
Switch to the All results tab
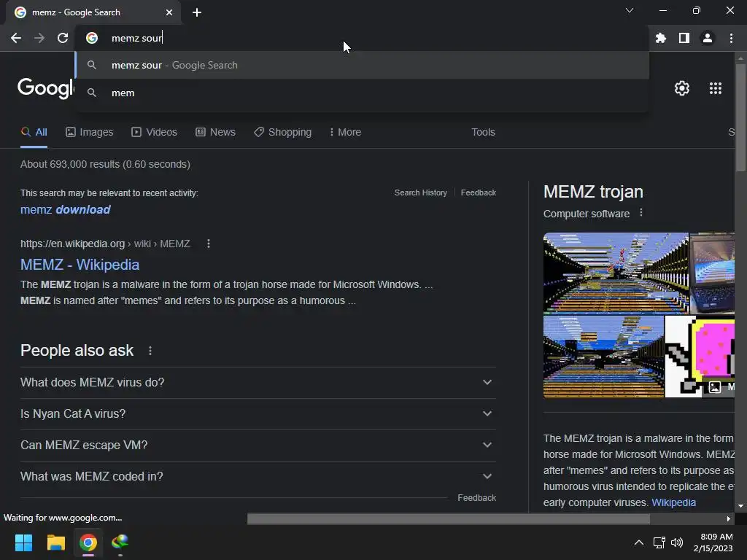[x=34, y=133]
